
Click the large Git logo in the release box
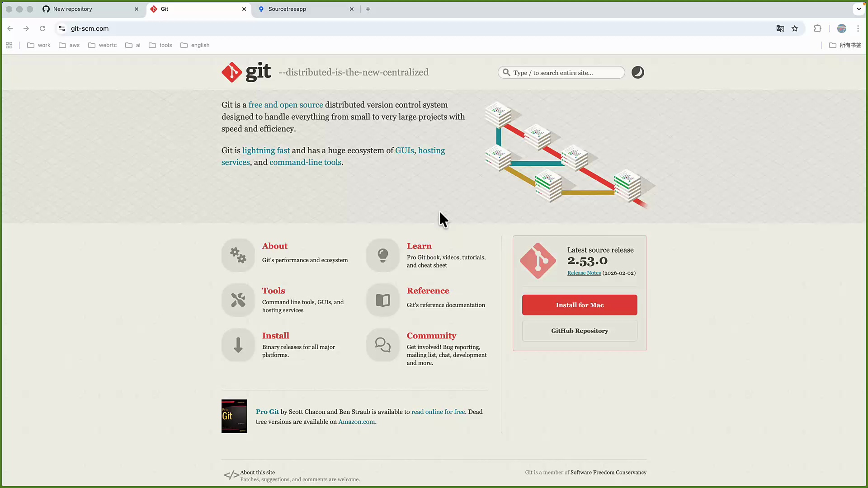[538, 261]
